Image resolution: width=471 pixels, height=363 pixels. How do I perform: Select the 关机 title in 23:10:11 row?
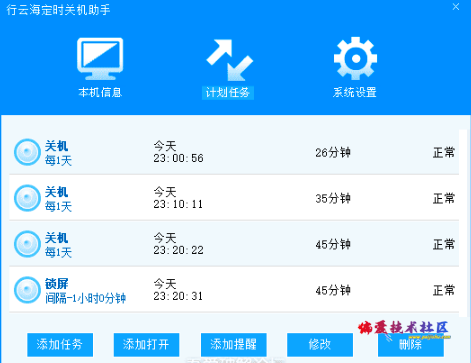[57, 192]
